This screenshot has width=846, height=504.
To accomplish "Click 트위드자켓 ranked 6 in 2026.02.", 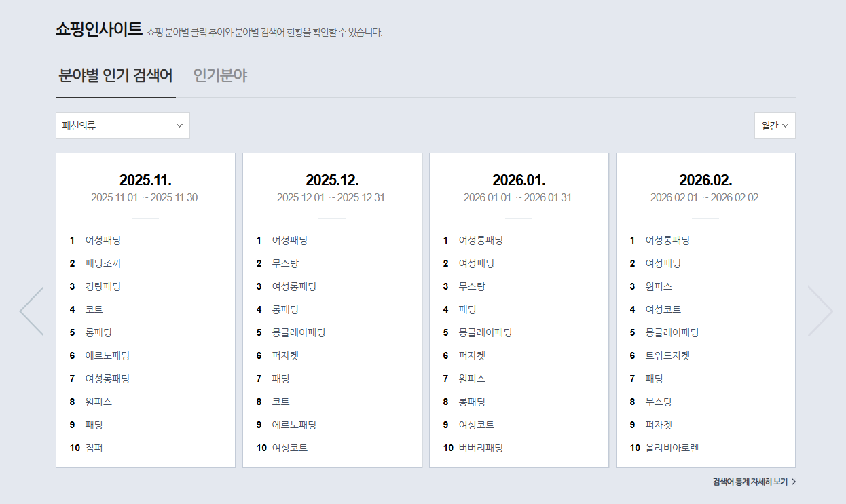I will pyautogui.click(x=667, y=355).
